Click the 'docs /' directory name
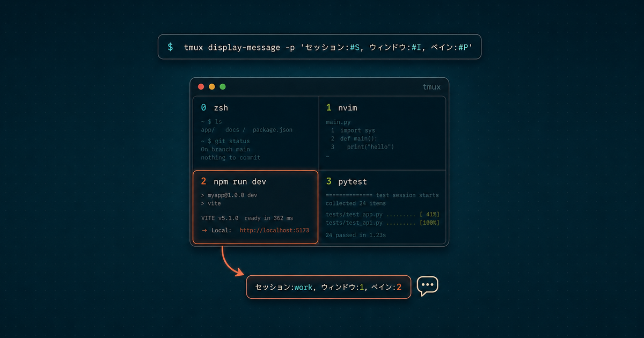The width and height of the screenshot is (644, 338). pos(236,130)
